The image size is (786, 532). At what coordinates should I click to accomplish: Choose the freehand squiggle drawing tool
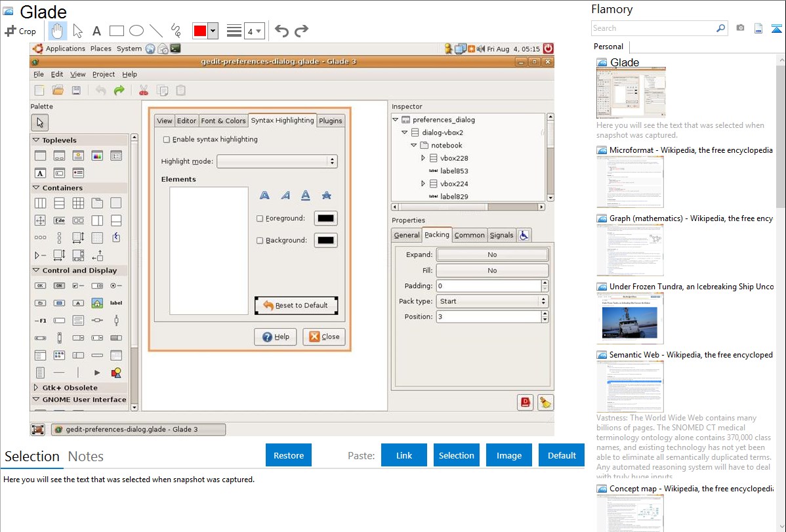pos(175,31)
